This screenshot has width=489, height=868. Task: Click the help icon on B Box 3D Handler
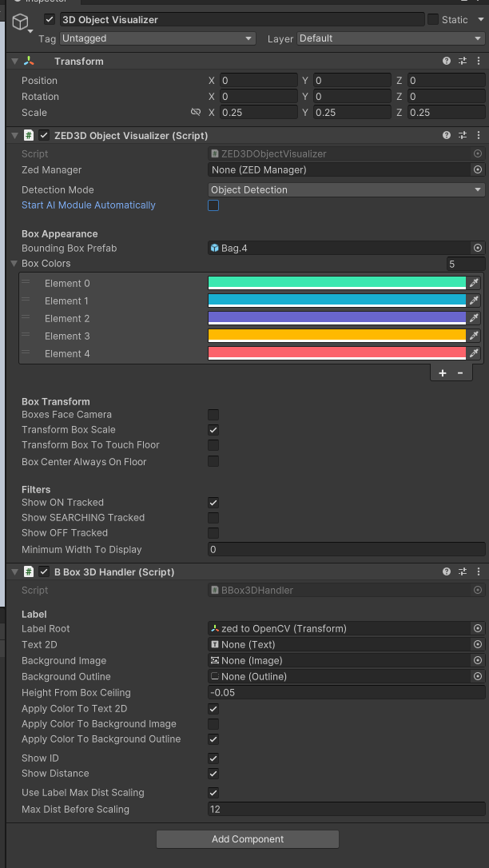pyautogui.click(x=446, y=571)
